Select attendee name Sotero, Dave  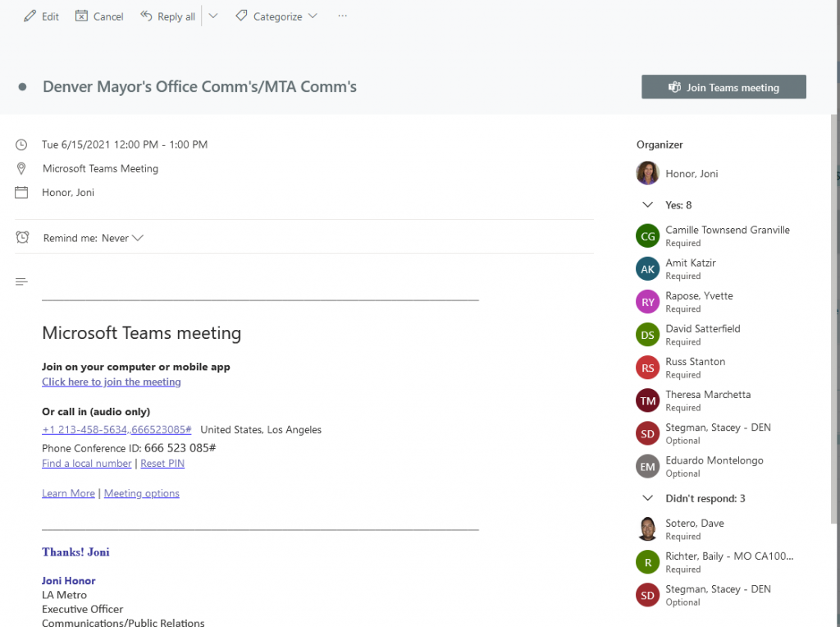pyautogui.click(x=695, y=523)
